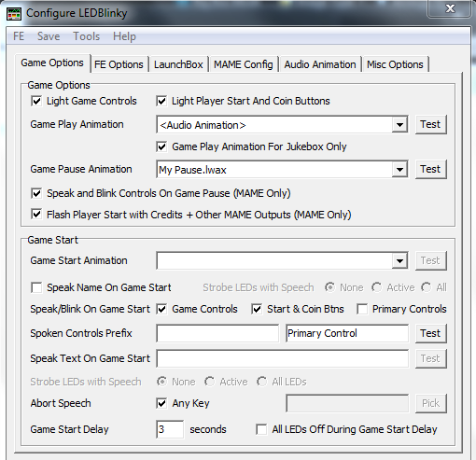This screenshot has width=476, height=460.
Task: Enable Speak Name On Game Start
Action: pos(36,287)
